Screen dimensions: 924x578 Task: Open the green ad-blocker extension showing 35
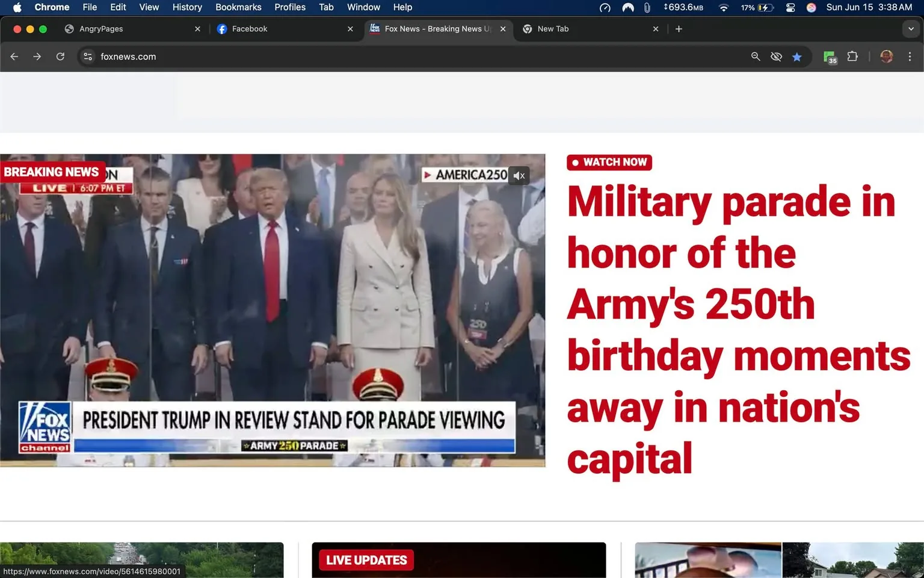[x=830, y=57]
